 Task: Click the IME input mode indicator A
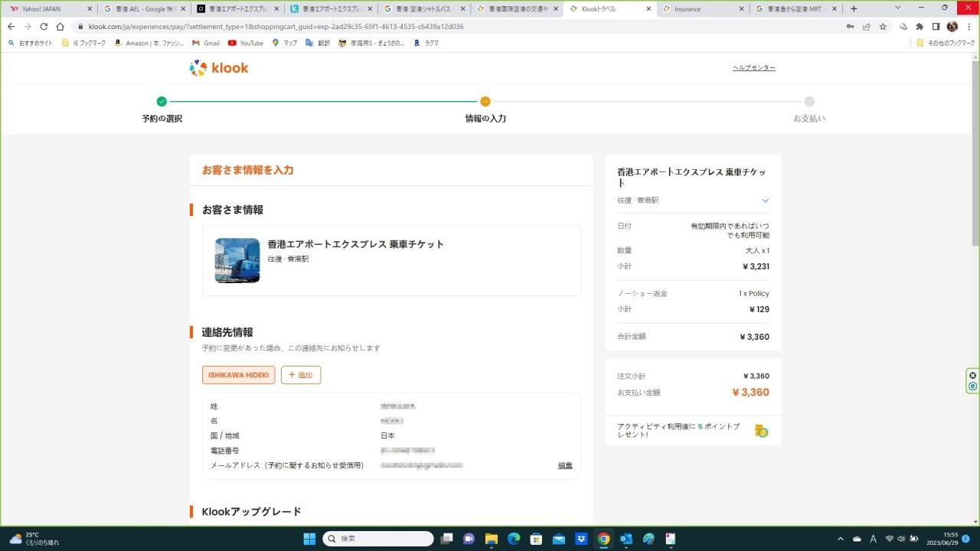point(873,539)
